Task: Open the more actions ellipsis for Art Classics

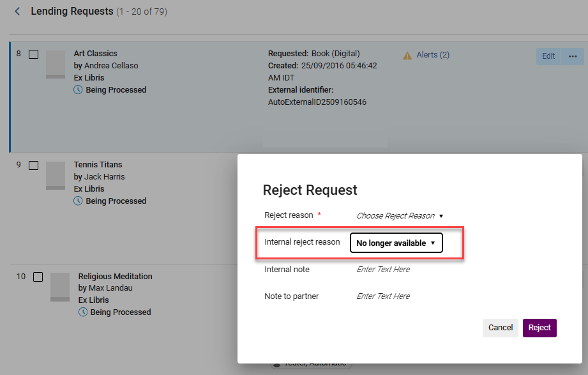Action: [572, 56]
